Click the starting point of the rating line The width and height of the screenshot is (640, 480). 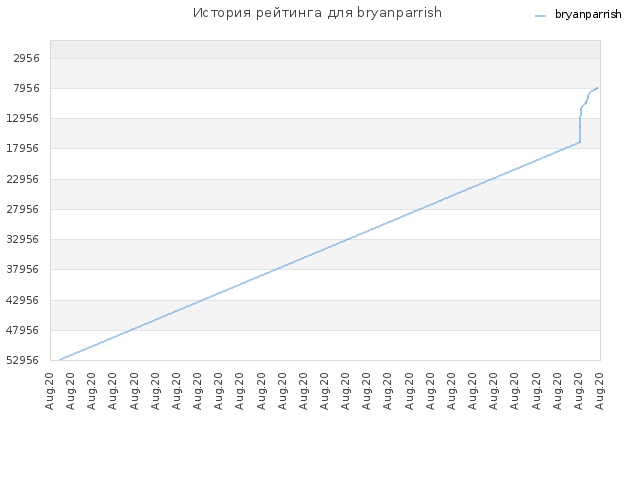tap(60, 360)
